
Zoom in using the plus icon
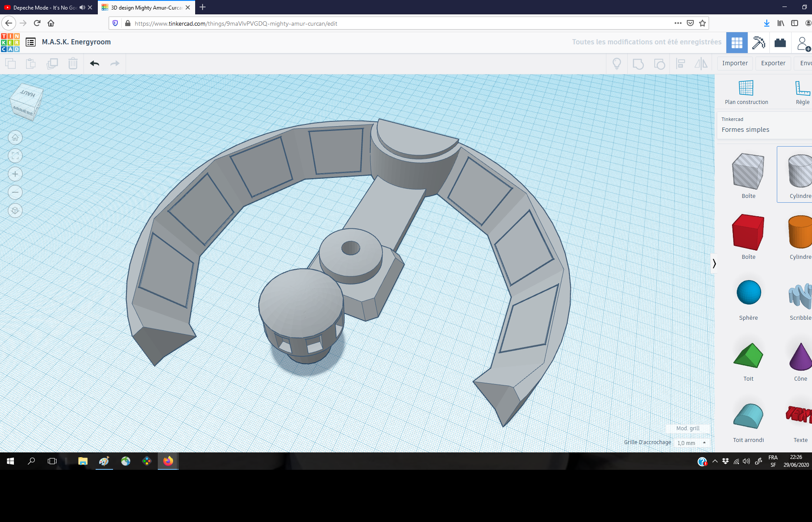coord(15,174)
